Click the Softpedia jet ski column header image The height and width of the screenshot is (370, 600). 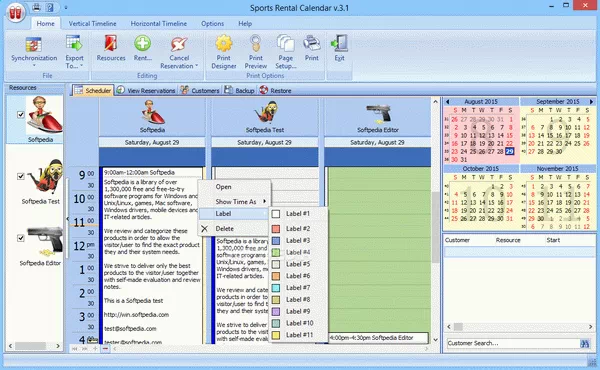tap(152, 112)
